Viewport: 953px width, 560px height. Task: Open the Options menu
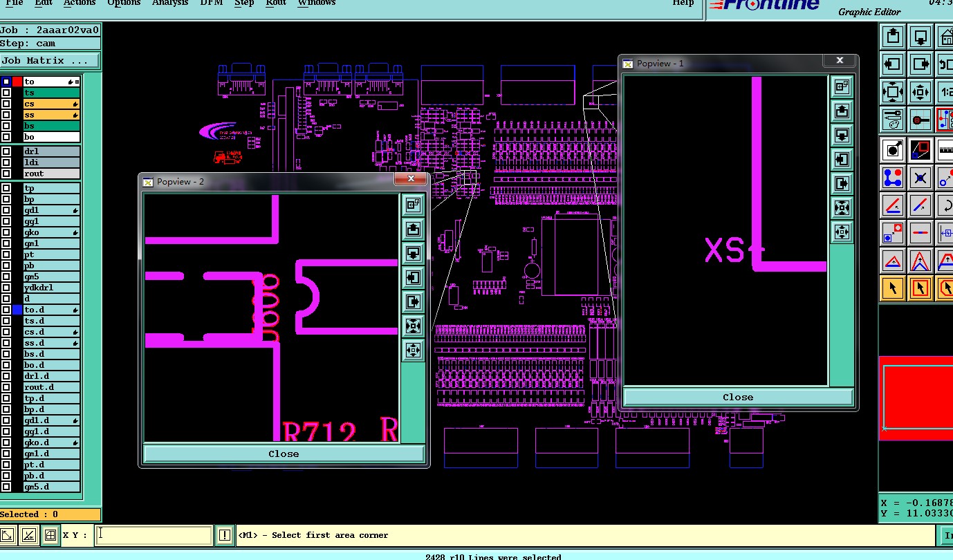tap(124, 3)
